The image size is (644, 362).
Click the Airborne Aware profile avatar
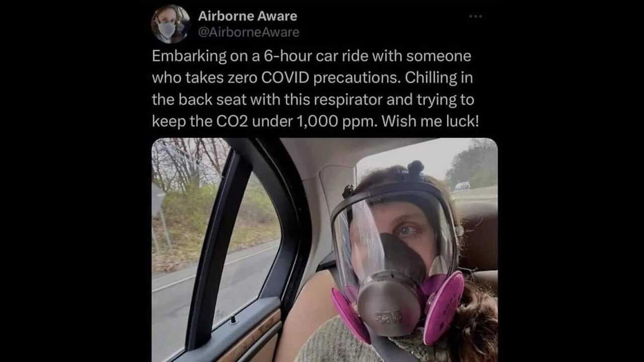click(x=171, y=24)
